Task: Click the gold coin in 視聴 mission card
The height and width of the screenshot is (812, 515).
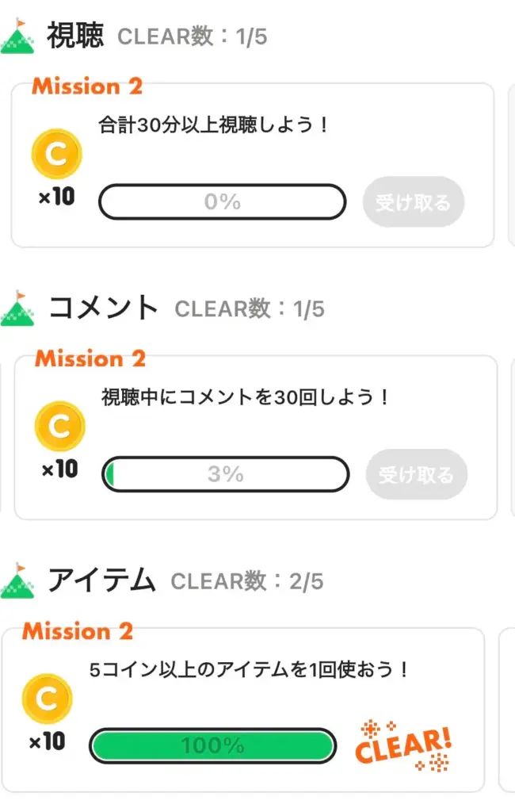Action: coord(56,154)
